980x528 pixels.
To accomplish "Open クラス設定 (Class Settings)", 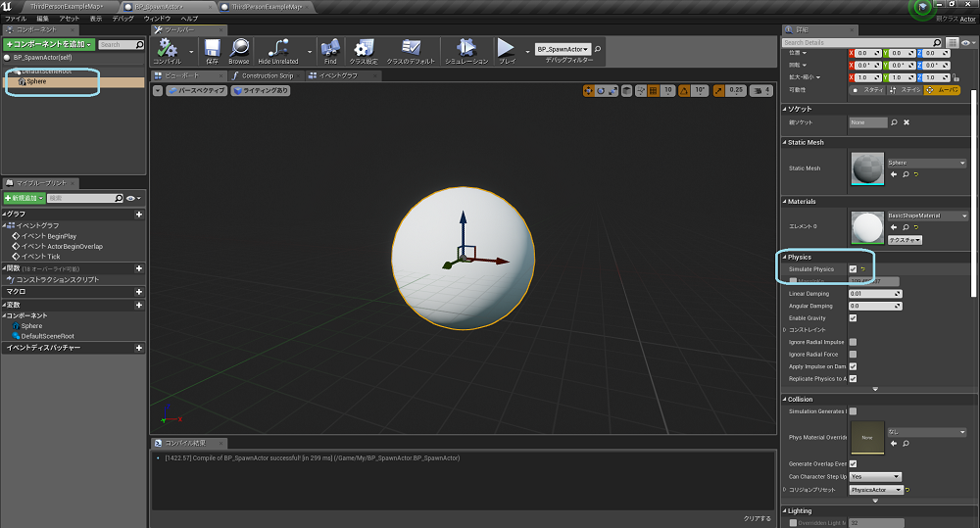I will click(x=364, y=51).
